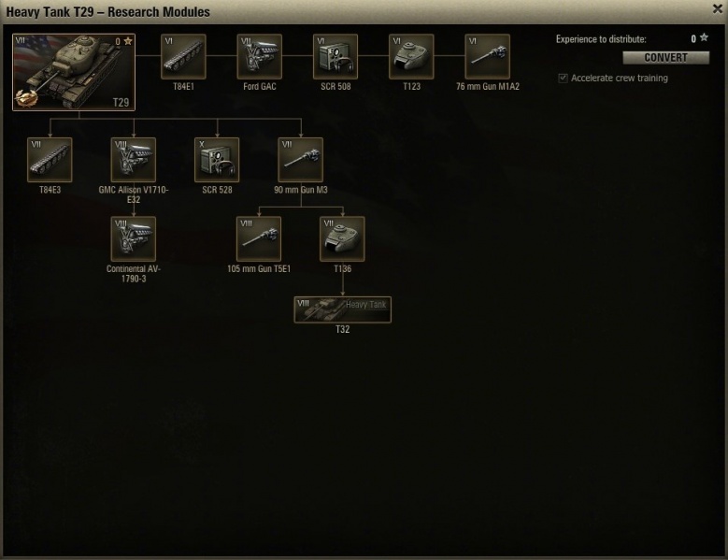The image size is (728, 560).
Task: Research the T84E3 suspension module
Action: pyautogui.click(x=50, y=160)
